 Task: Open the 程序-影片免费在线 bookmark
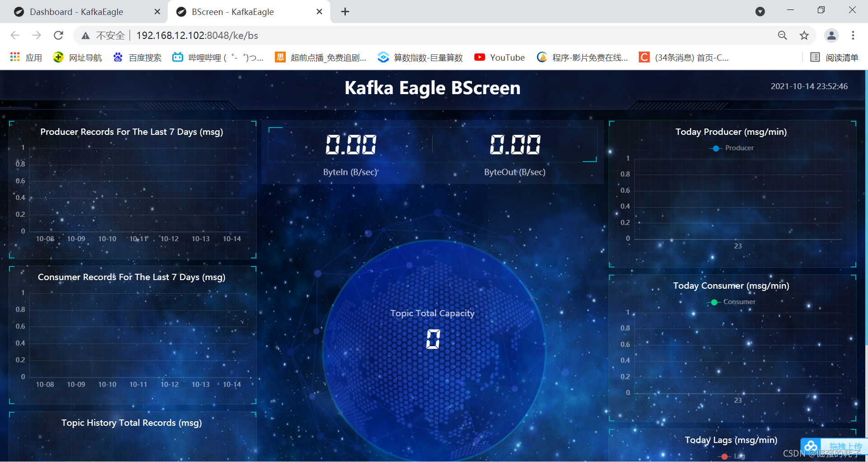point(582,57)
